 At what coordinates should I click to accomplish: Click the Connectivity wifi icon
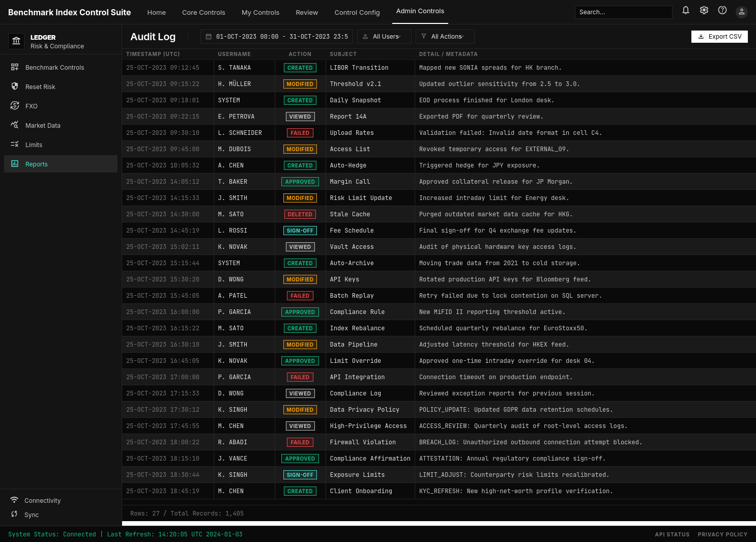[x=14, y=500]
